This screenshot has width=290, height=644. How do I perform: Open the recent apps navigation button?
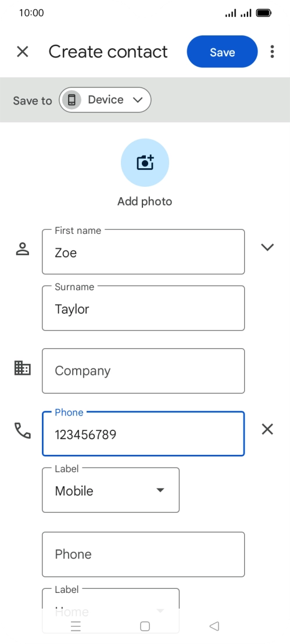coord(76,626)
